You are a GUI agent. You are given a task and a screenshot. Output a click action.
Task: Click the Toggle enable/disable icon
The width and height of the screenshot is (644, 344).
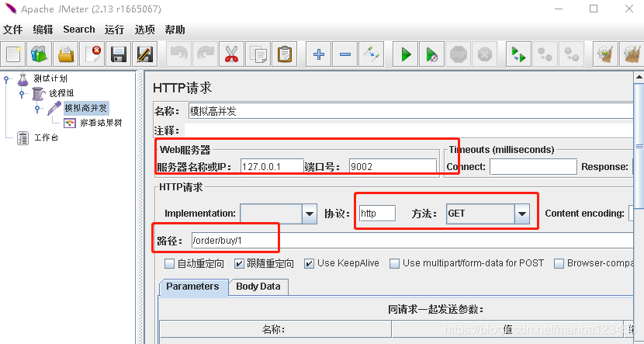coord(372,54)
